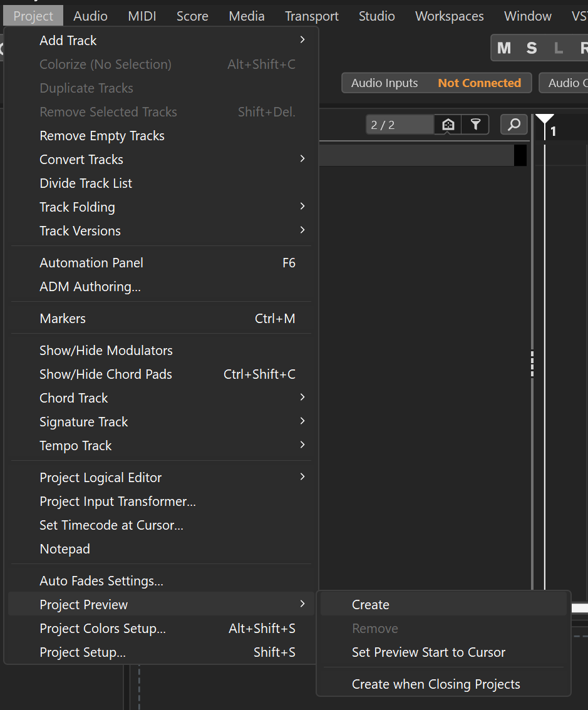Click the find tracks magnifier icon

(514, 125)
